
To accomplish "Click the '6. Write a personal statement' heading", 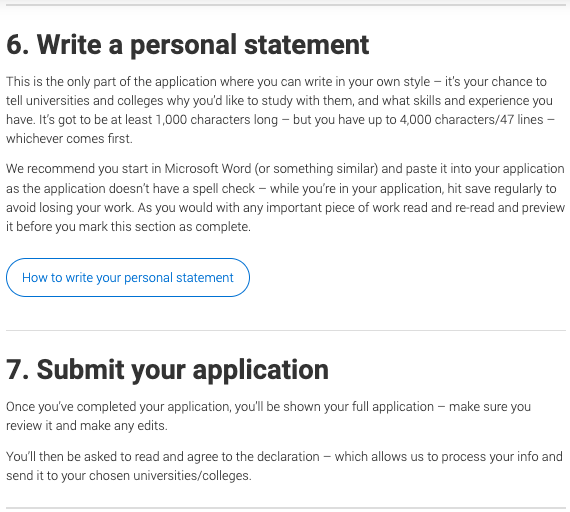I will [x=188, y=45].
